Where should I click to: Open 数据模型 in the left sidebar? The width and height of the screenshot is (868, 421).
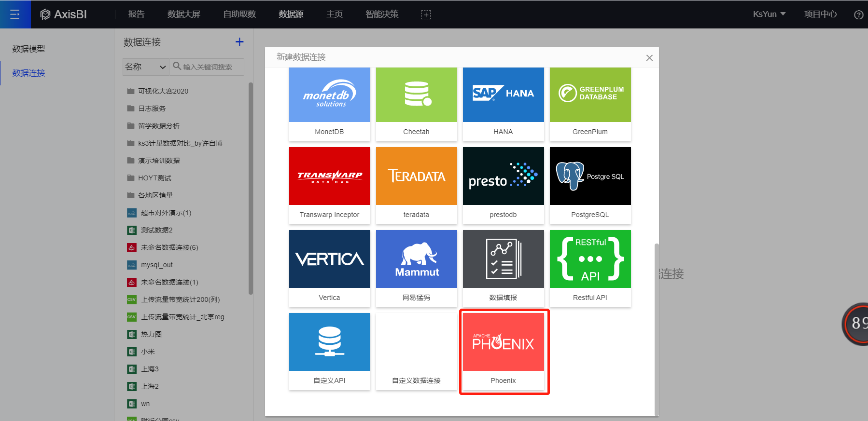click(28, 49)
